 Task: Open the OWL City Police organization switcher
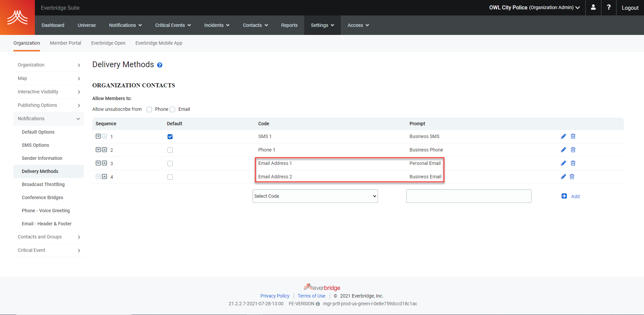534,7
